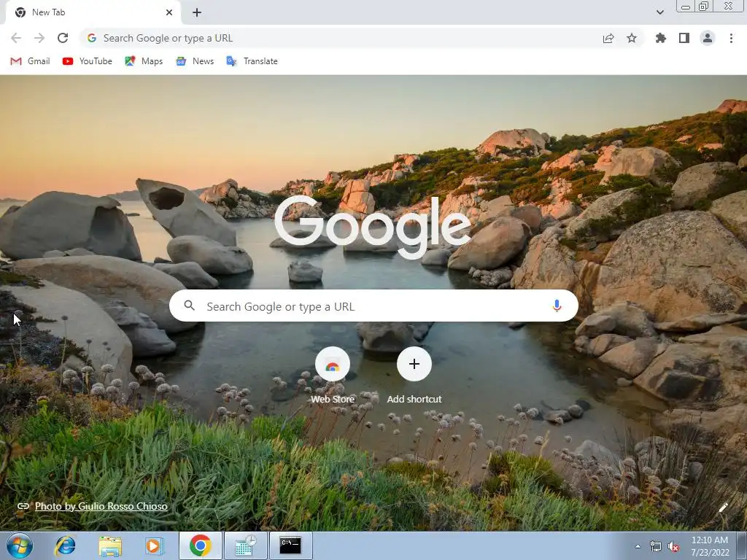Bookmark this tab with the star icon
The height and width of the screenshot is (560, 747).
pyautogui.click(x=632, y=38)
